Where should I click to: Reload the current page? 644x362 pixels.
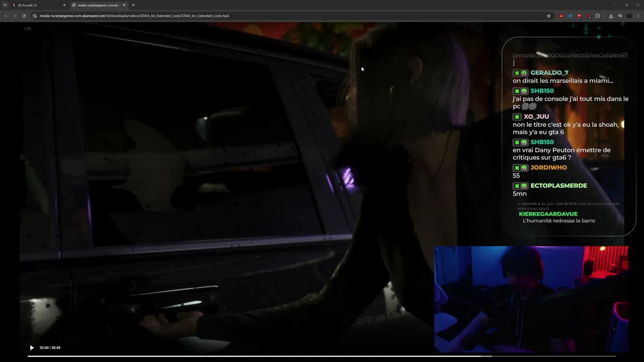click(x=24, y=16)
